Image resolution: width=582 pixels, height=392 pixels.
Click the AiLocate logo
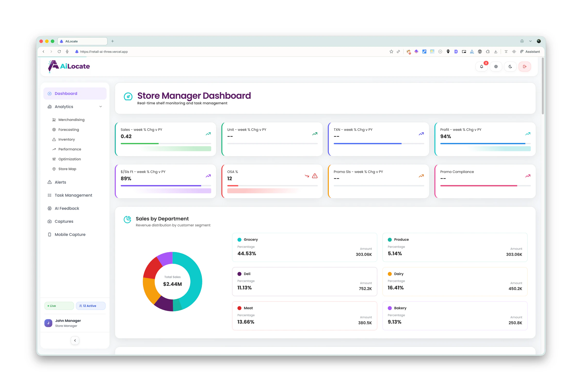click(x=69, y=66)
